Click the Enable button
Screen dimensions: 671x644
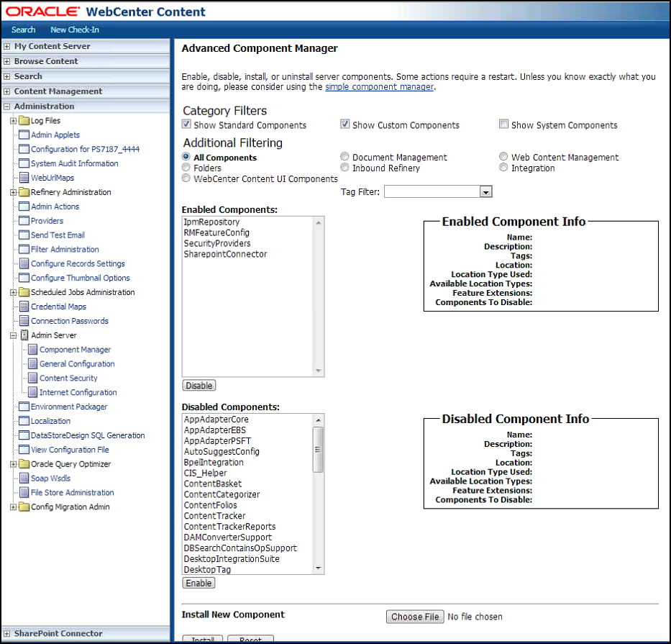pos(198,583)
